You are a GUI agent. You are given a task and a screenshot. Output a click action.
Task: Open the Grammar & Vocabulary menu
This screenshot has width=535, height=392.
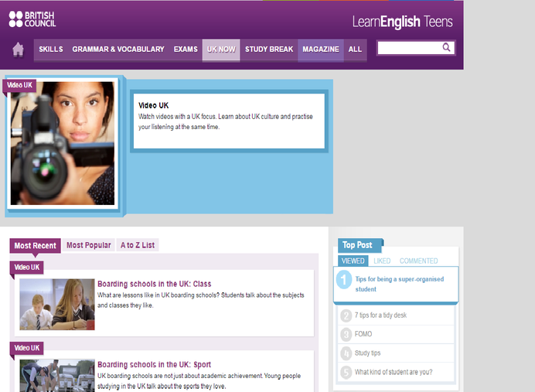pos(118,49)
